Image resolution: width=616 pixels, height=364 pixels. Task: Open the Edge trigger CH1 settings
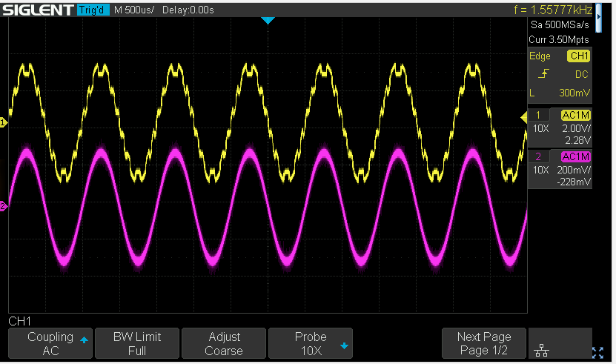[560, 56]
